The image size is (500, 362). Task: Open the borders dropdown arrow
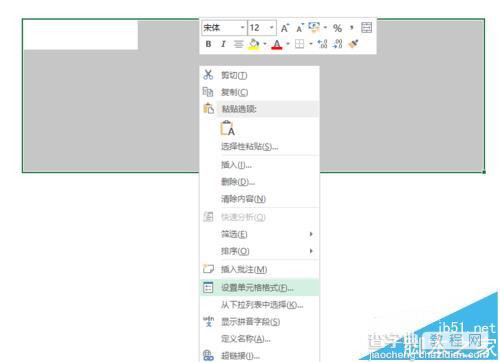(311, 44)
